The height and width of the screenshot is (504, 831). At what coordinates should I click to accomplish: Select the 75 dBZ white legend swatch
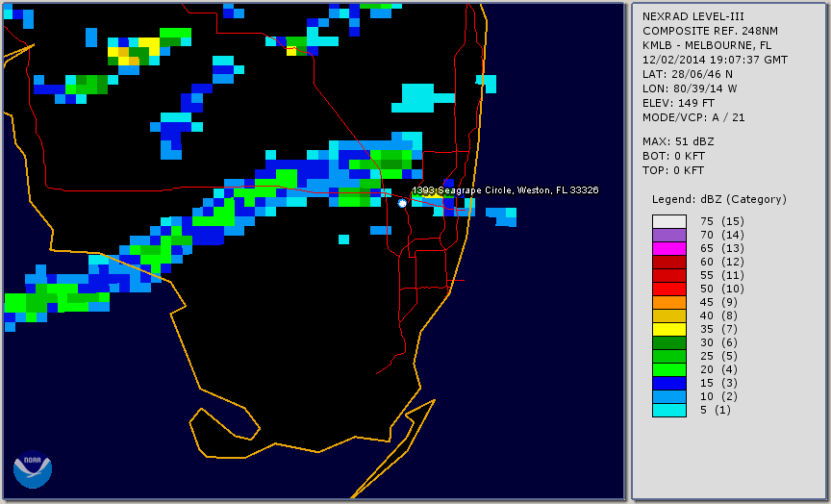pyautogui.click(x=669, y=221)
